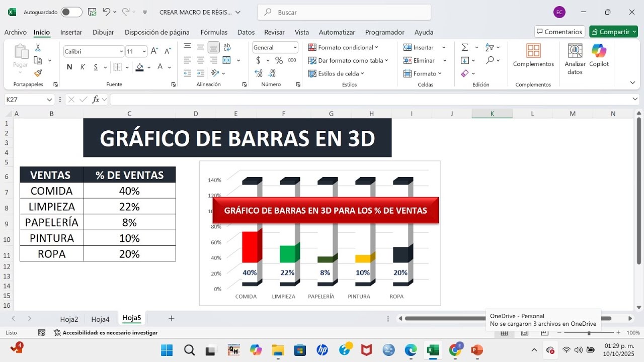Screen dimensions: 644x362
Task: Apply percent style
Action: (x=279, y=60)
